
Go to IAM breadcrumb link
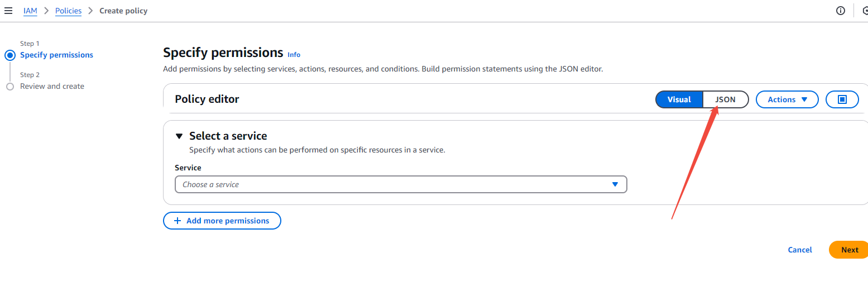[30, 11]
